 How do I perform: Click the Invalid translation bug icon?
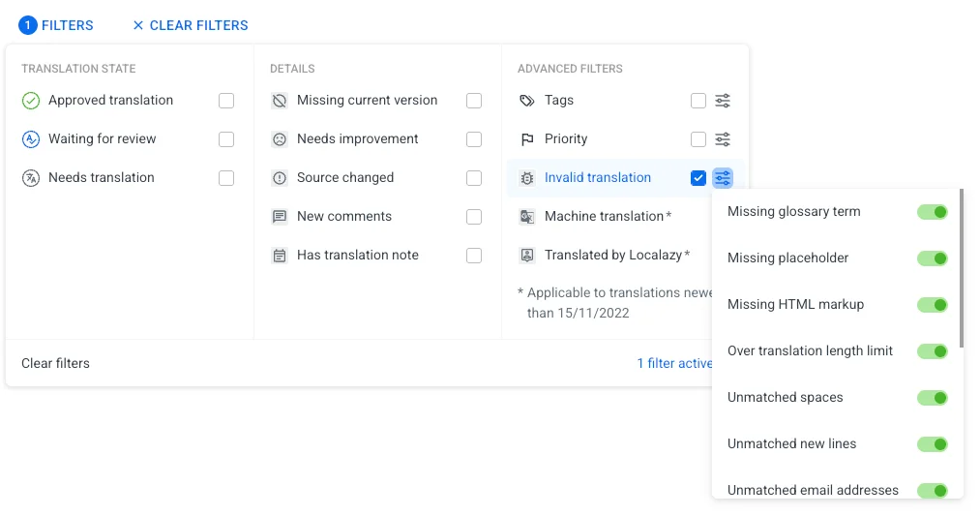pos(527,178)
